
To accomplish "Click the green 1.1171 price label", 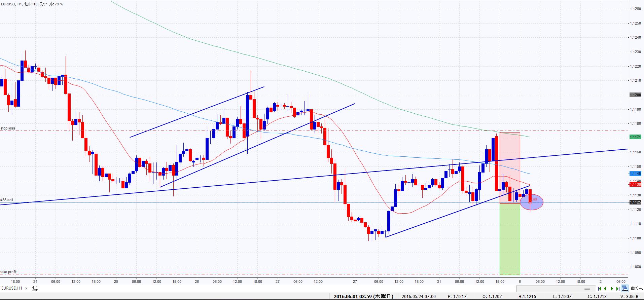I will (x=635, y=137).
